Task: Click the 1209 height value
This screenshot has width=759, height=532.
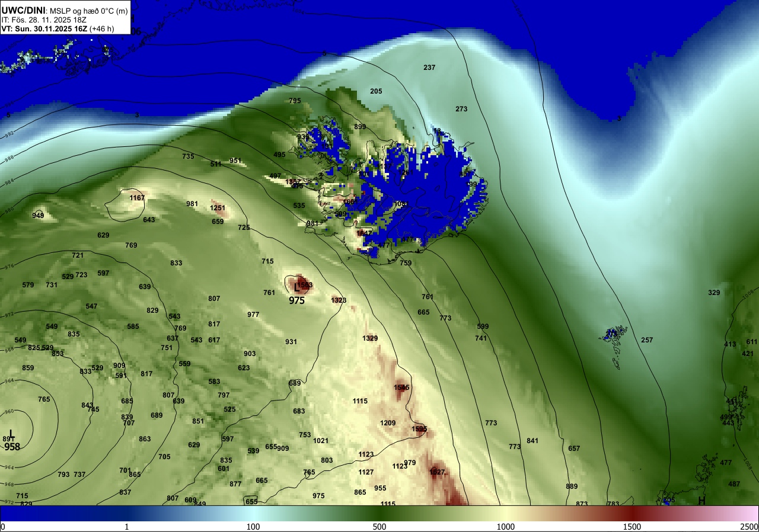Action: pos(388,423)
